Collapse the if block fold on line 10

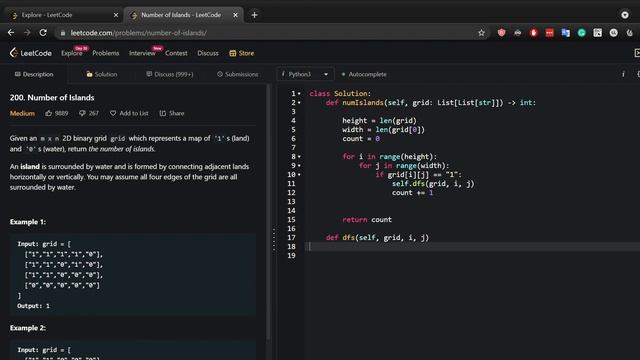tap(299, 175)
